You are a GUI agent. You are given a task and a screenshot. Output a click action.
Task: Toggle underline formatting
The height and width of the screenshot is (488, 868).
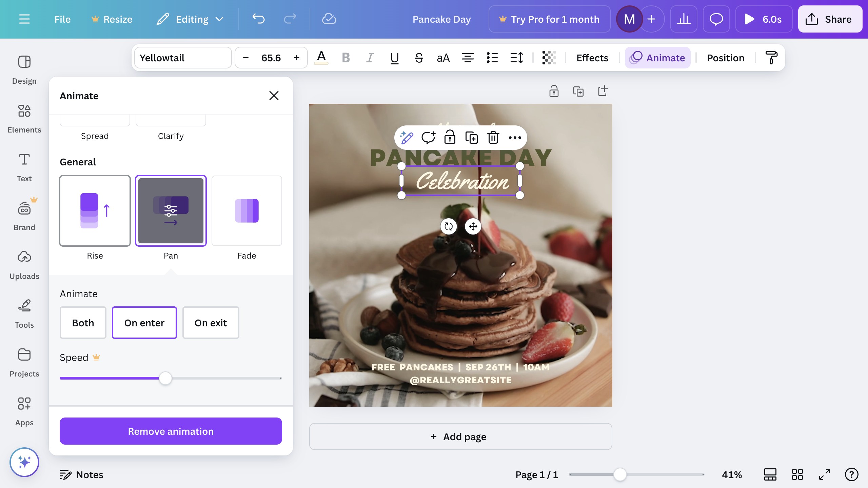[x=394, y=58]
